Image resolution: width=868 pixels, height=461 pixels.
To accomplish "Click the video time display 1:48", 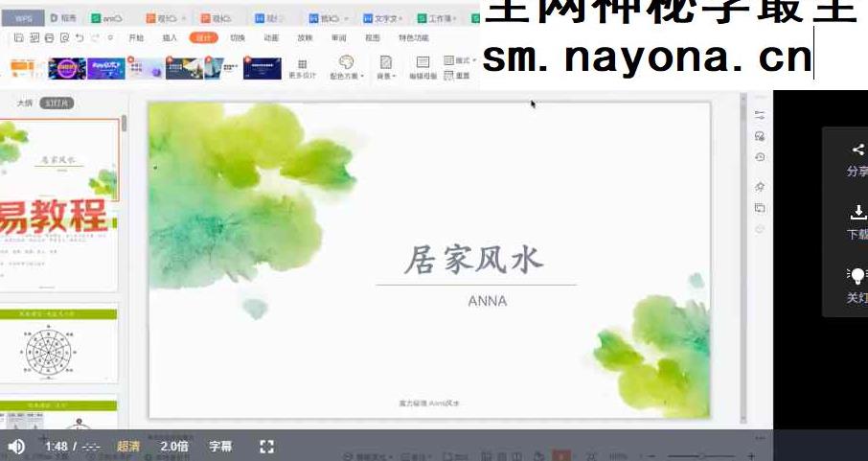I will coord(56,447).
